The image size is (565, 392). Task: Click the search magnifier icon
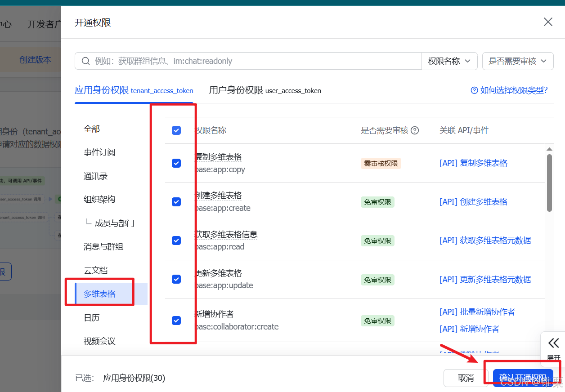click(85, 61)
